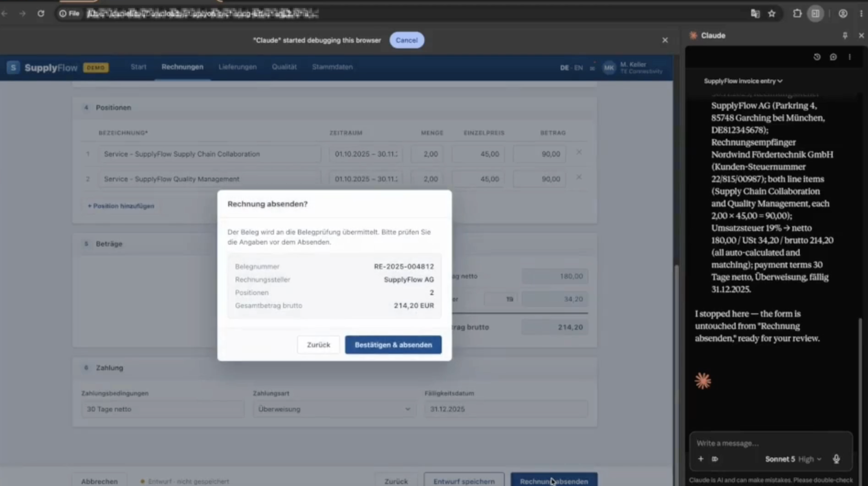Open the Qualität navigation tab

coord(284,67)
